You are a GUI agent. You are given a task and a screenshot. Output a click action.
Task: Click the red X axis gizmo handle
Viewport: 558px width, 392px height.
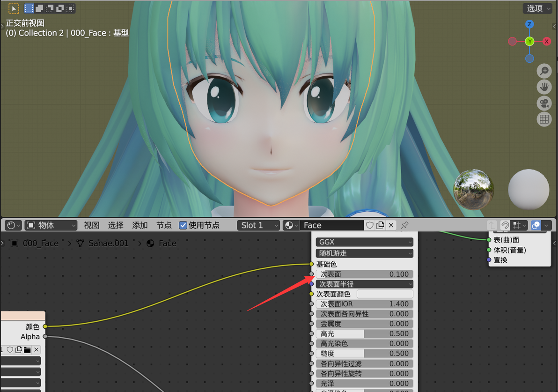(x=546, y=41)
